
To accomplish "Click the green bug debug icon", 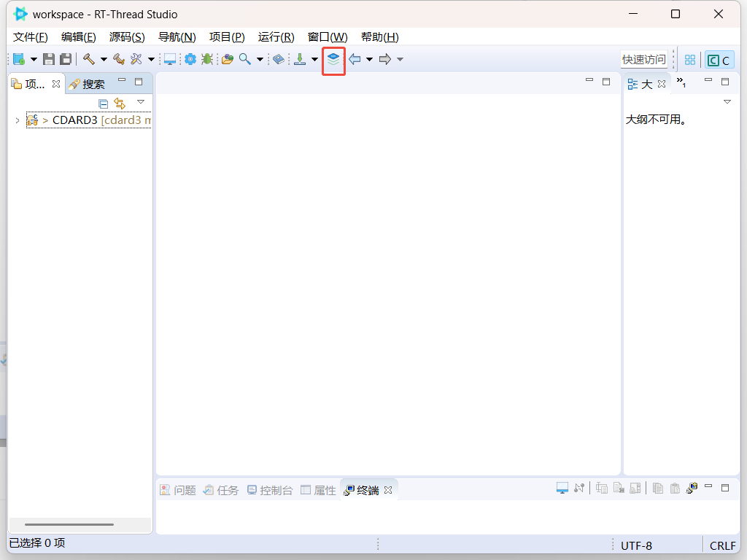I will [x=207, y=60].
